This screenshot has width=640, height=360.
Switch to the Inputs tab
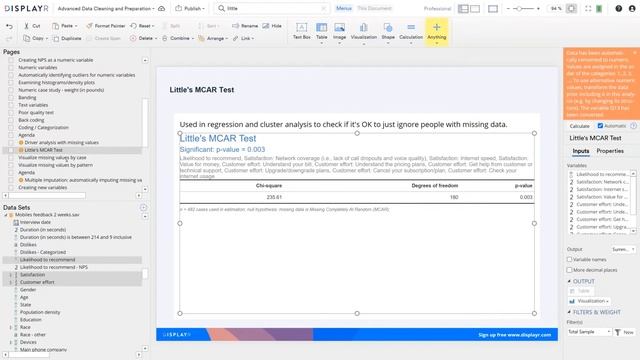click(580, 151)
